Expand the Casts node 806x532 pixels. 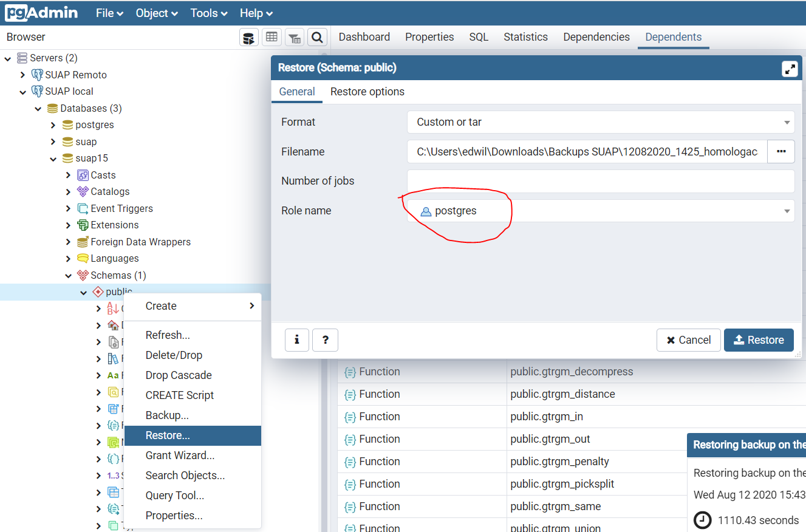pyautogui.click(x=69, y=176)
